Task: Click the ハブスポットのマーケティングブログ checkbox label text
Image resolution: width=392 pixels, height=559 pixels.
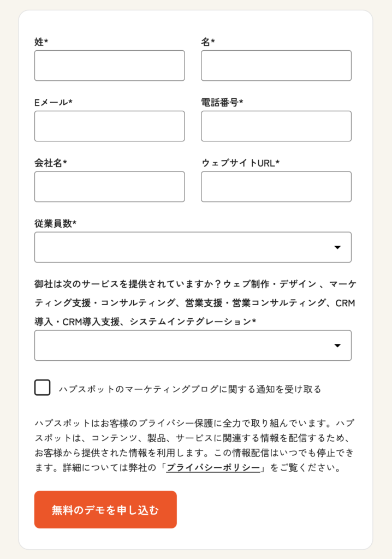Action: (x=189, y=389)
